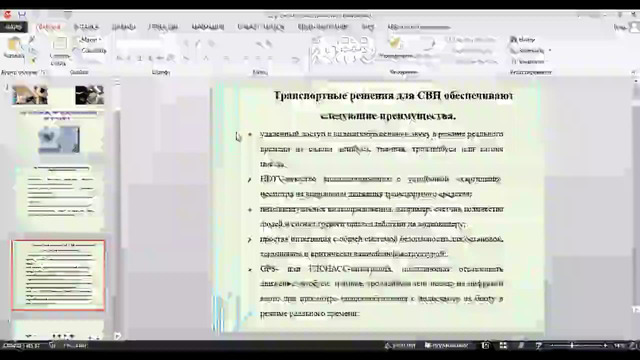
Task: Switch to the Дизайн ribbon tab
Action: (124, 27)
